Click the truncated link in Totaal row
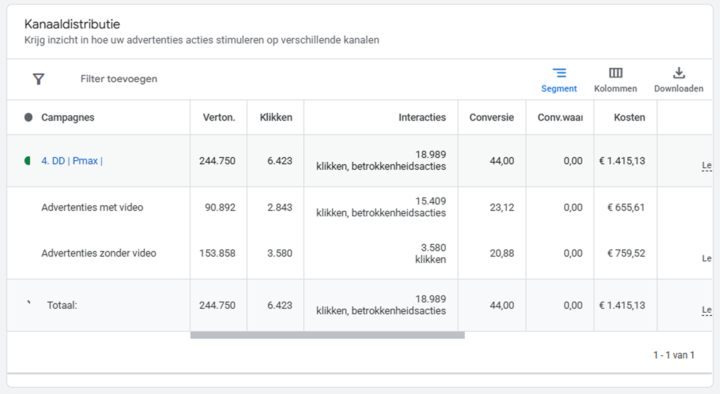This screenshot has height=394, width=720. click(707, 310)
